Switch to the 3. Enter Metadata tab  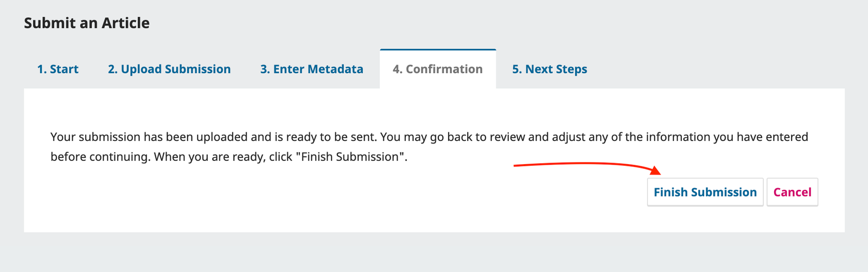[311, 69]
